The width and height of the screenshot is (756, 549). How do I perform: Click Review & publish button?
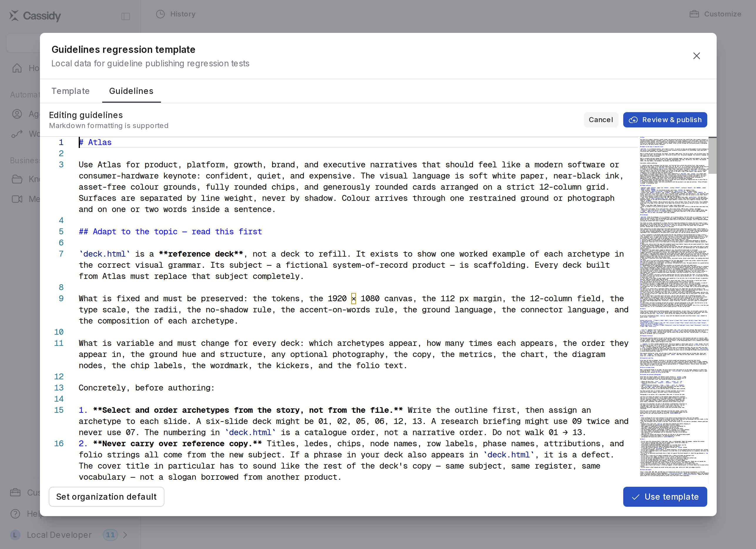[665, 119]
